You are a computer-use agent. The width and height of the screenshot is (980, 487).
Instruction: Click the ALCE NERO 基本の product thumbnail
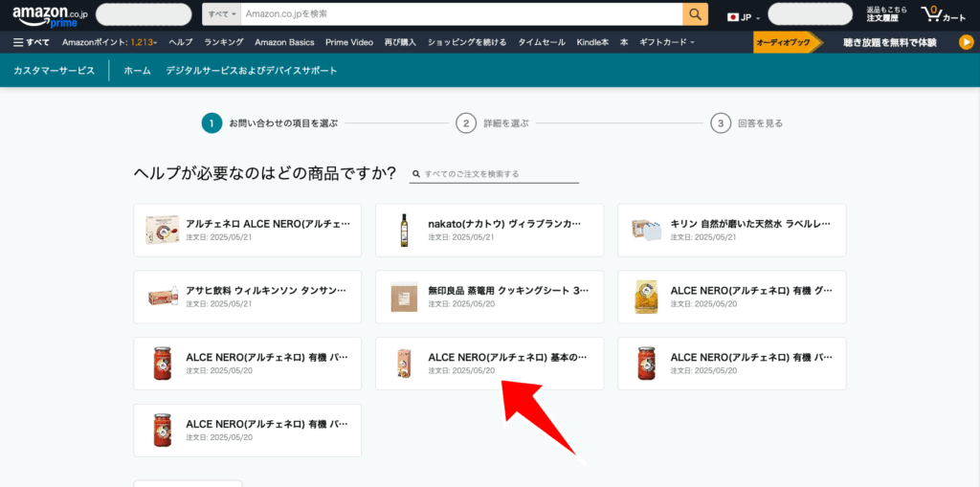(x=404, y=364)
